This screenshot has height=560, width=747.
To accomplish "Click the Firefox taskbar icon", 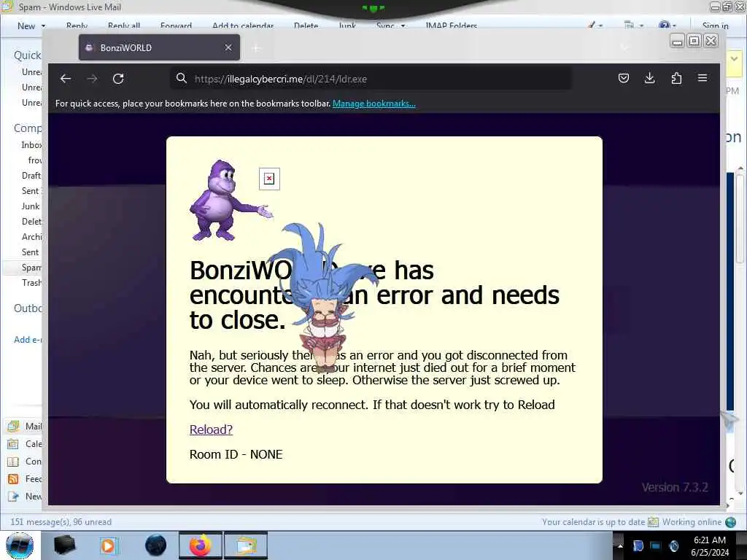I will coord(201,545).
